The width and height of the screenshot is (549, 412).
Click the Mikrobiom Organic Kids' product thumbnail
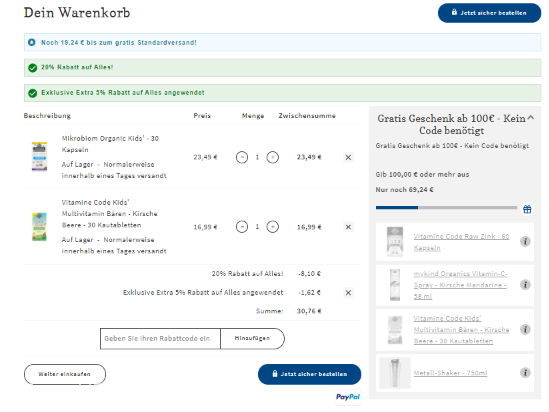click(x=40, y=156)
